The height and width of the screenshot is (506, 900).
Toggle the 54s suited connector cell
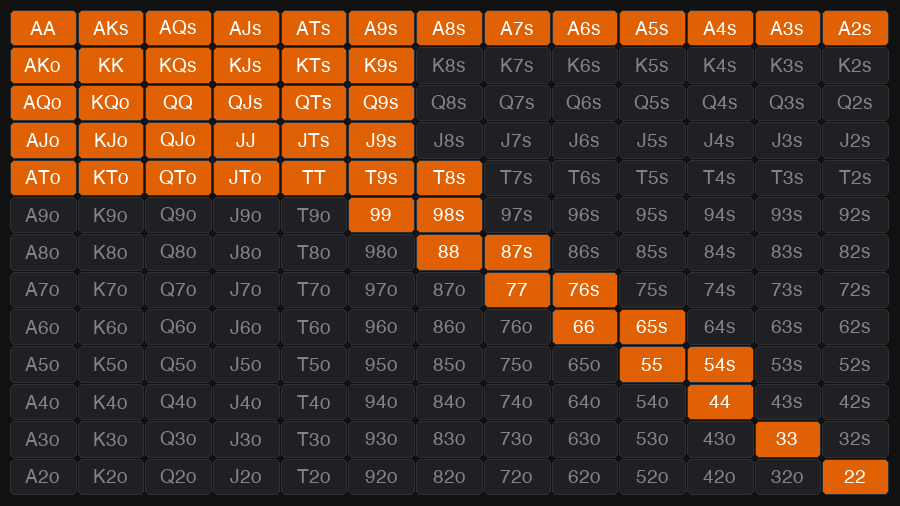(720, 364)
